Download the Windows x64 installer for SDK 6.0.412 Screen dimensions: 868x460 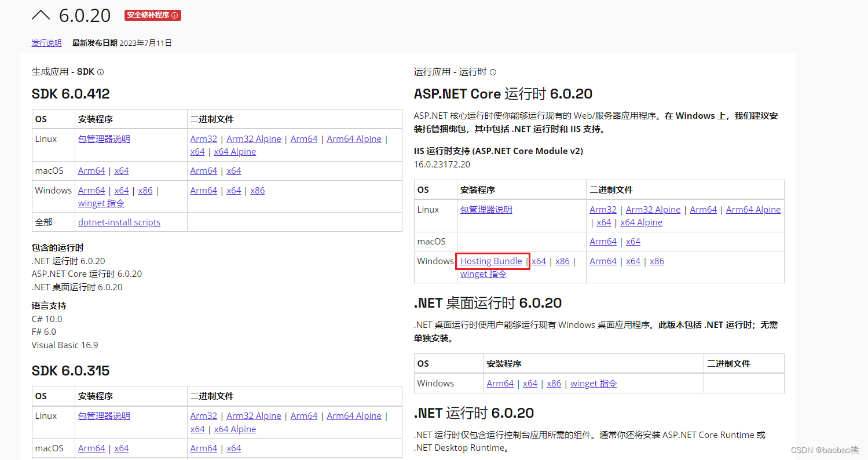(122, 191)
